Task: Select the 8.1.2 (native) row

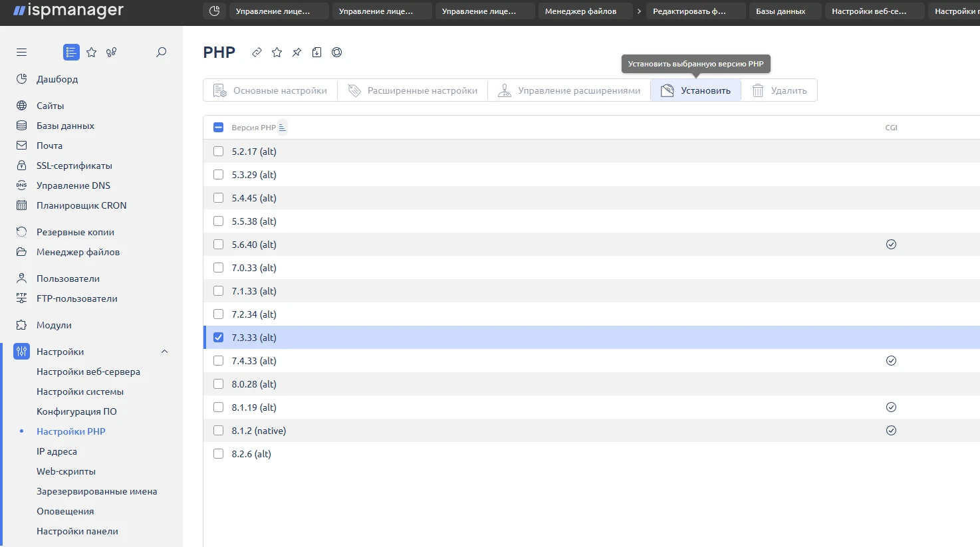Action: [x=259, y=431]
